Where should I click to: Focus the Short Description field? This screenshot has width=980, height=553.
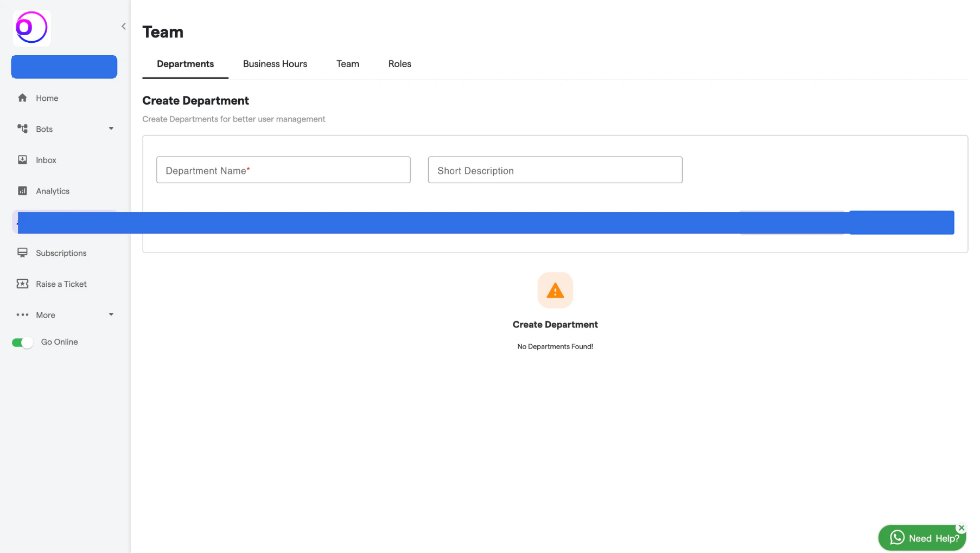555,170
